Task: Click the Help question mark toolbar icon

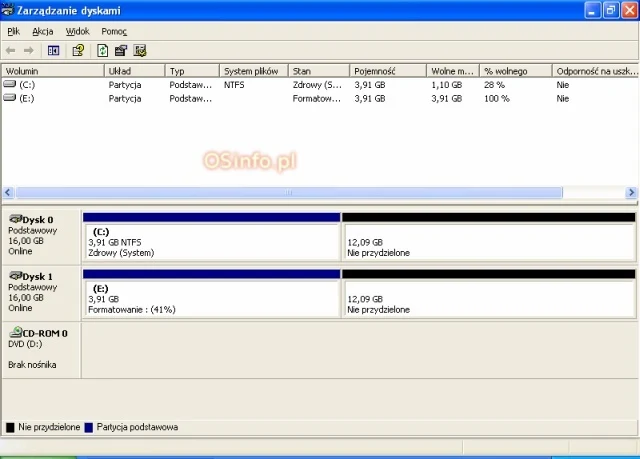Action: [78, 50]
